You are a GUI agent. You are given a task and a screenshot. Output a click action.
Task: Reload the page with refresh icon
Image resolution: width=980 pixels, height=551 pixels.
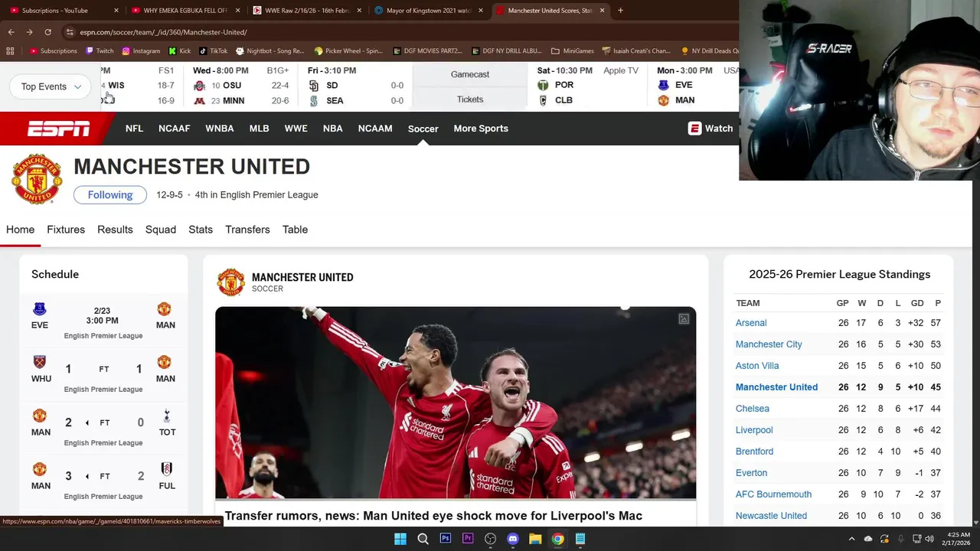tap(47, 32)
